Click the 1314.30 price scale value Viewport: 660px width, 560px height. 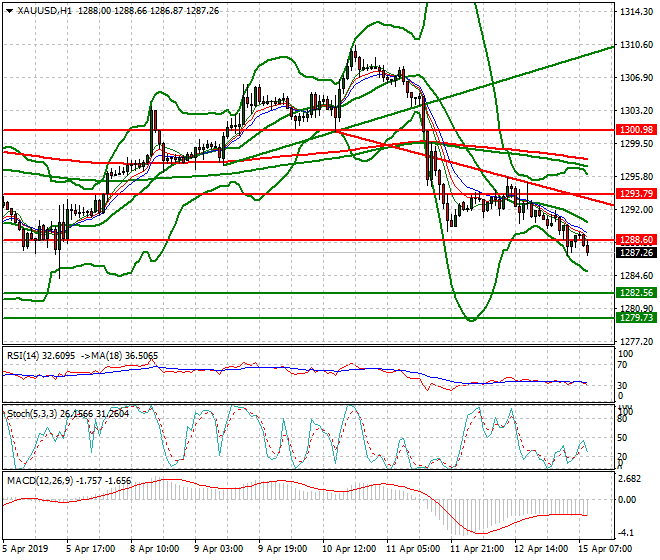point(636,12)
